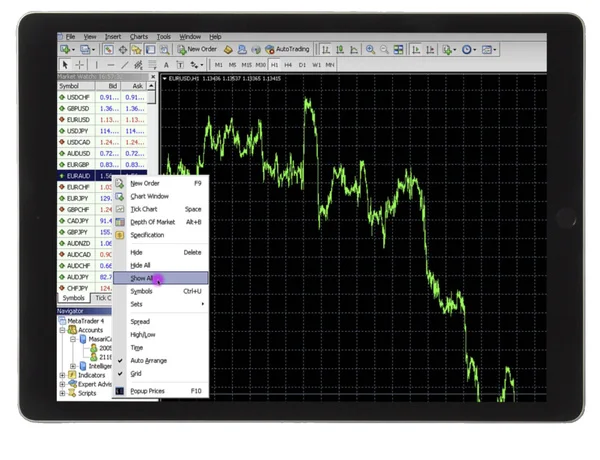Switch chart to bar chart icon
Viewport: 600px width, 460px height.
pos(326,49)
